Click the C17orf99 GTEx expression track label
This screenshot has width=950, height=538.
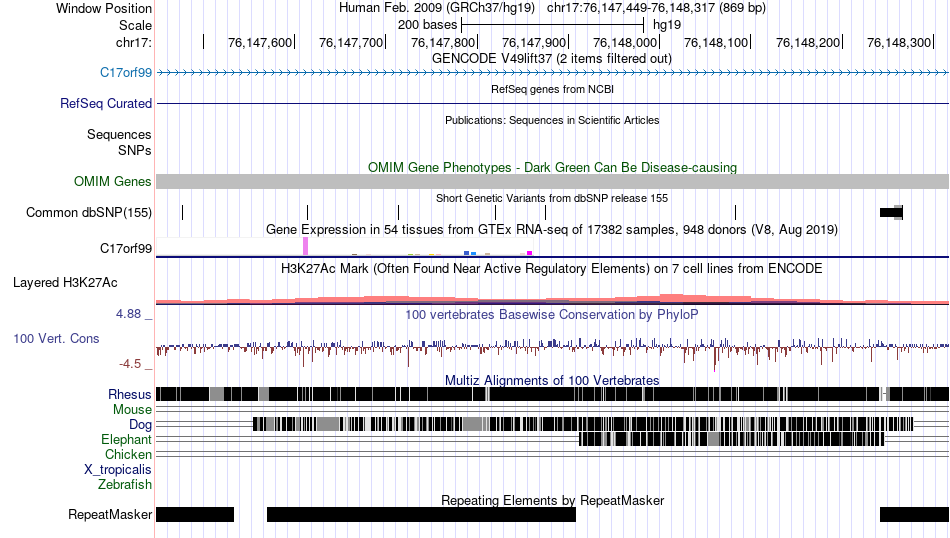(x=125, y=248)
